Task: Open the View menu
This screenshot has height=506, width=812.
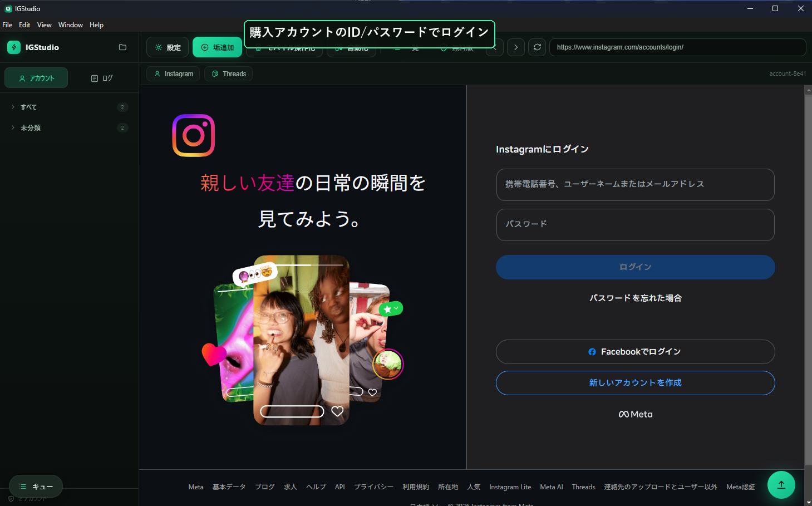Action: coord(44,25)
